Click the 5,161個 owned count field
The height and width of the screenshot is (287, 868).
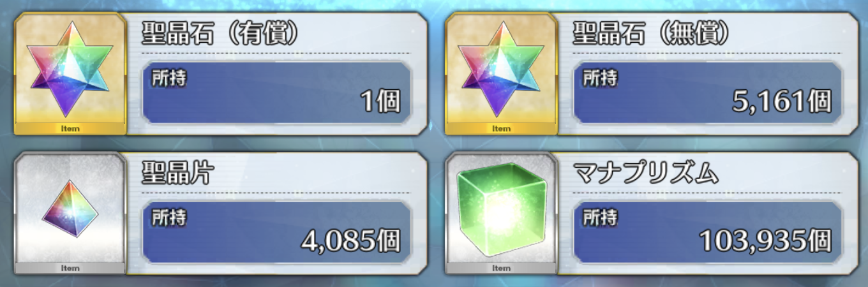click(x=708, y=92)
